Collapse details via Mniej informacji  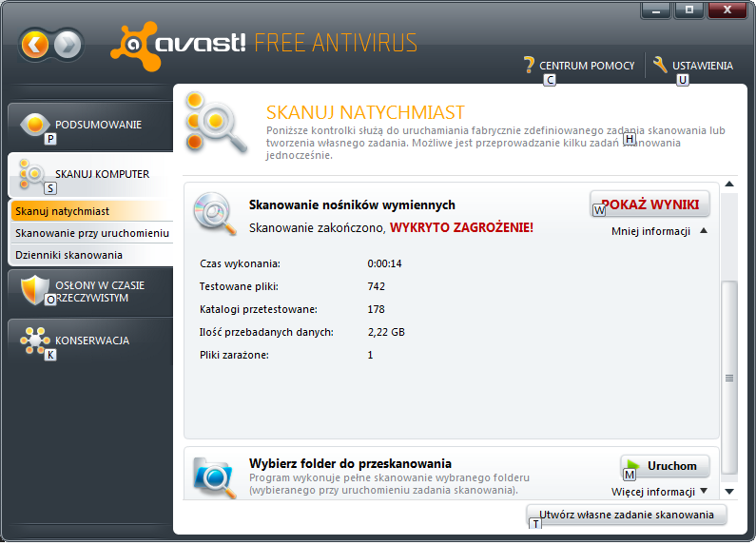[659, 231]
